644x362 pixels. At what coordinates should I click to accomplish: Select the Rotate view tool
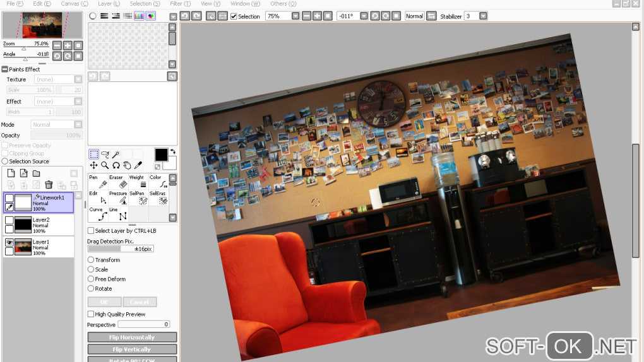(116, 165)
